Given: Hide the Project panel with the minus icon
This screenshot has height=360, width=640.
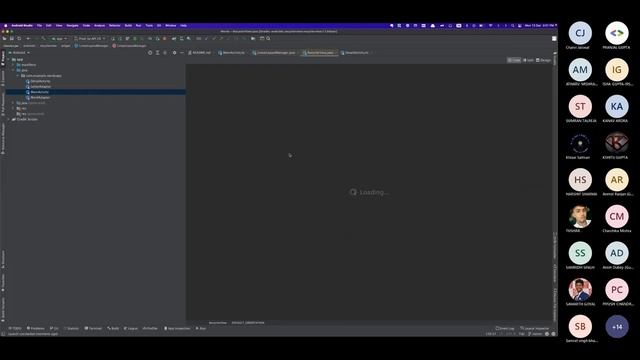Looking at the screenshot, I should coord(182,53).
